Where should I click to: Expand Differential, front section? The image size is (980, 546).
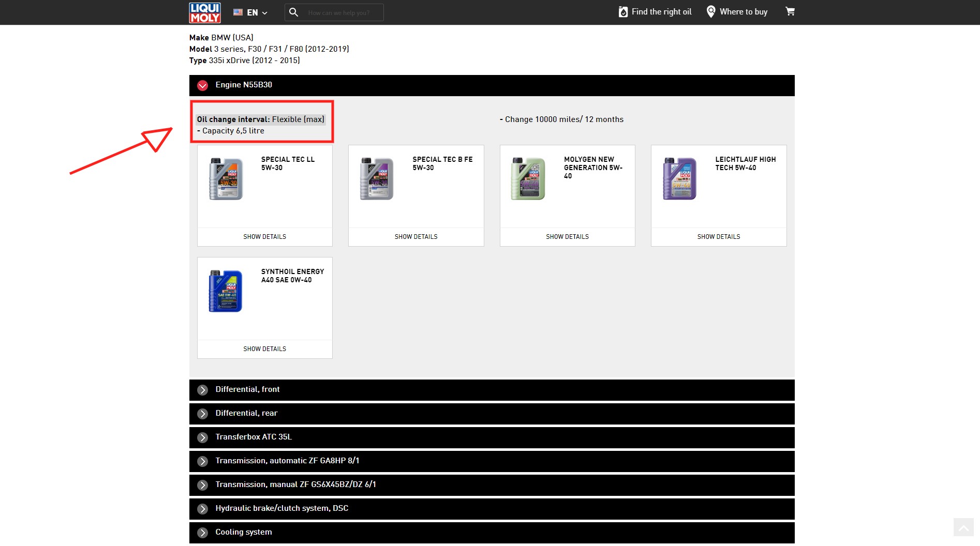click(492, 390)
